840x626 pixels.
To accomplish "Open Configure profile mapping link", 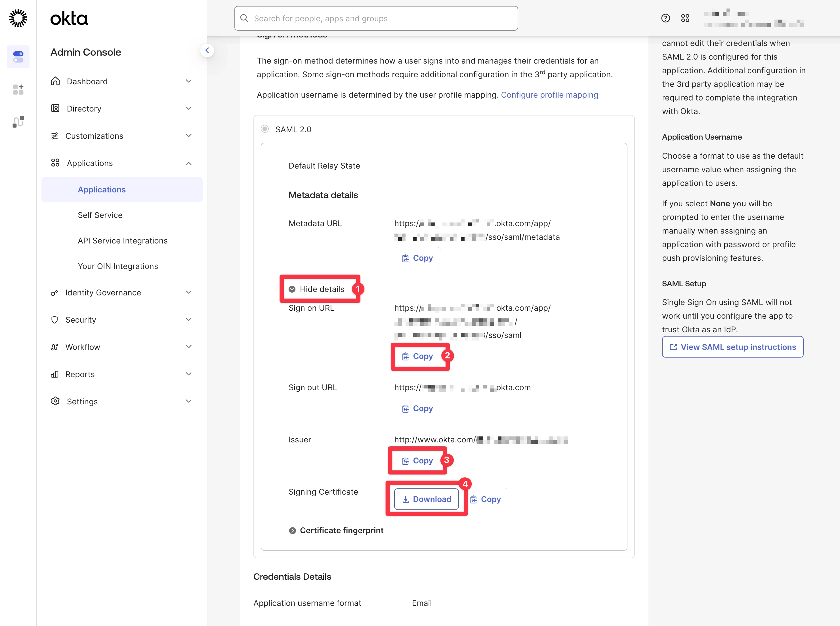I will click(x=549, y=95).
